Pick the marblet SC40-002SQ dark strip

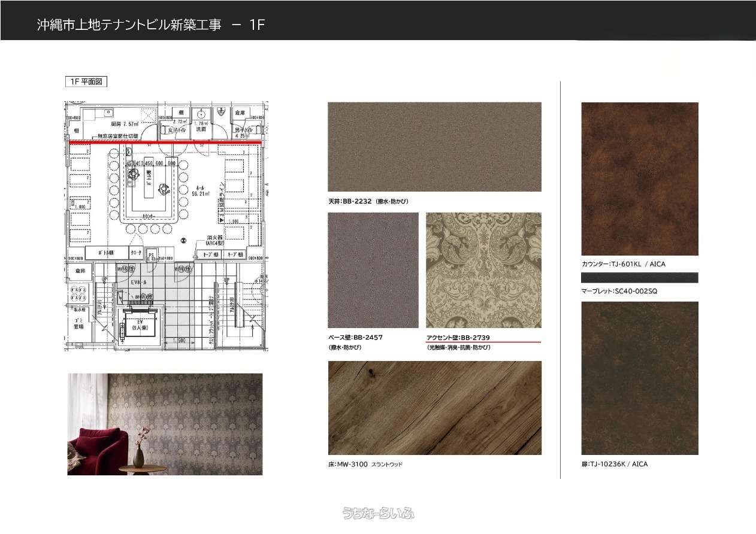coord(639,277)
